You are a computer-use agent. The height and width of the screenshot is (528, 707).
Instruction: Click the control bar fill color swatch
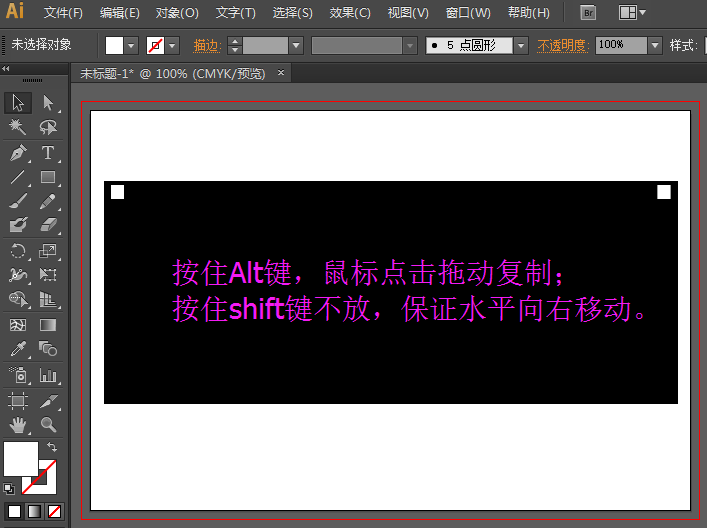(114, 46)
